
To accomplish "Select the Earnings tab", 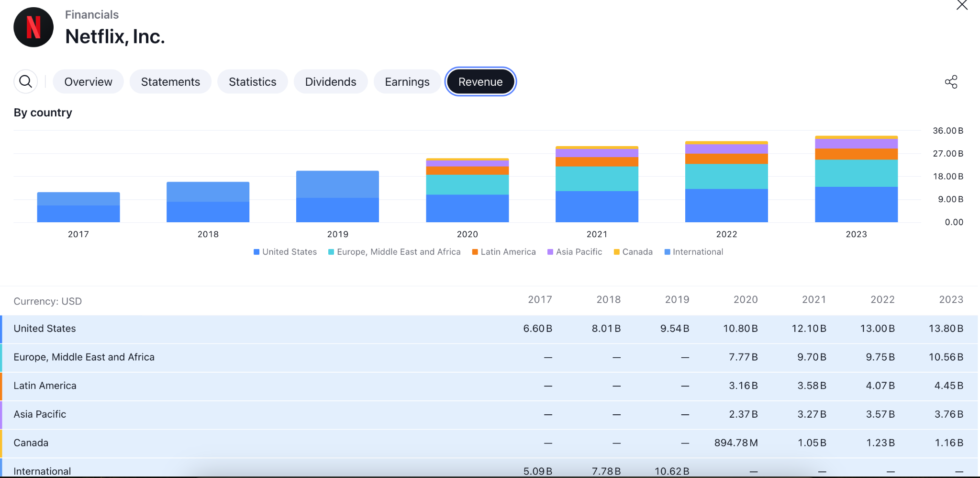I will pyautogui.click(x=407, y=82).
